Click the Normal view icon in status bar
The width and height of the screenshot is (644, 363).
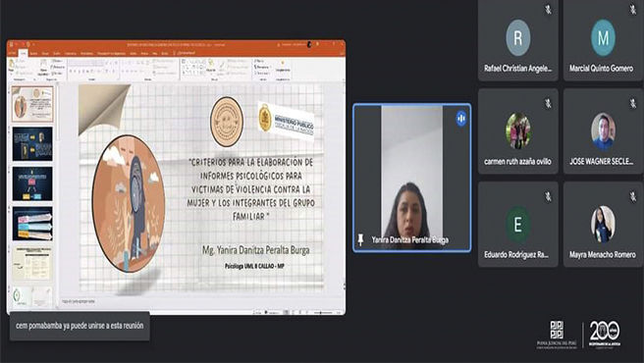point(286,313)
